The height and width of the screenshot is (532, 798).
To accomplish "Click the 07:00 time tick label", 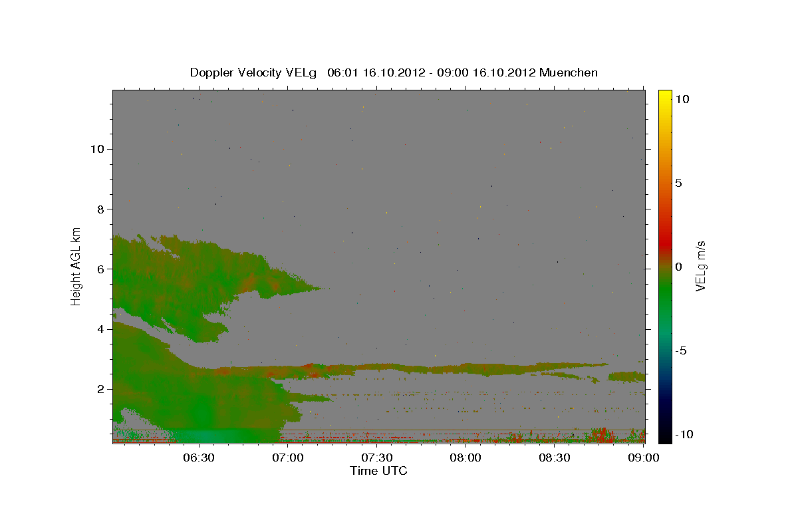I will [x=287, y=458].
